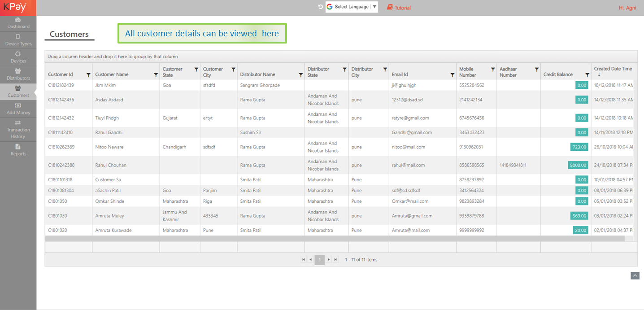Open Distributor Name filter menu
Image resolution: width=644 pixels, height=310 pixels.
click(300, 75)
